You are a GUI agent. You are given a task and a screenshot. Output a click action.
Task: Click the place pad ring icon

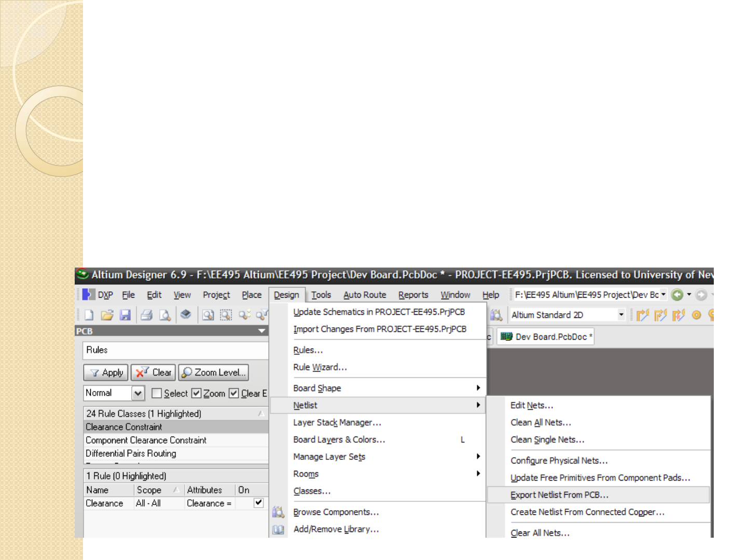(x=697, y=315)
